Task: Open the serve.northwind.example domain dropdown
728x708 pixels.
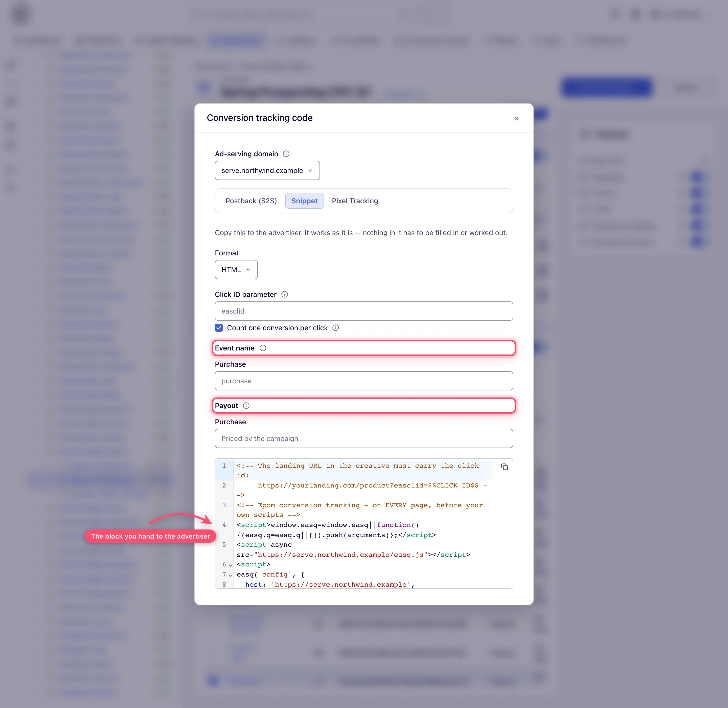Action: click(x=267, y=170)
